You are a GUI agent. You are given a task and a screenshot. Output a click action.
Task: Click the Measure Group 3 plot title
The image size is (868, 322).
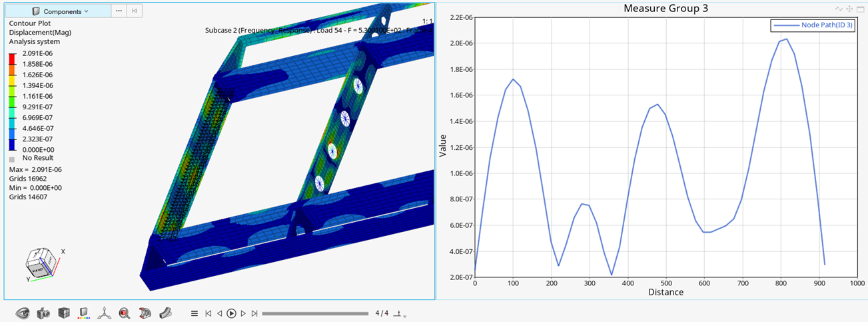click(x=665, y=9)
